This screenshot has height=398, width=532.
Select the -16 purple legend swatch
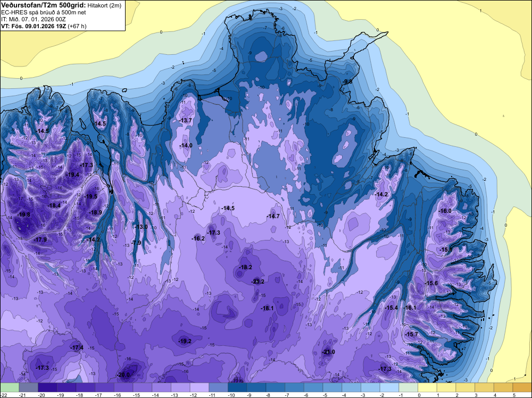pos(123,387)
